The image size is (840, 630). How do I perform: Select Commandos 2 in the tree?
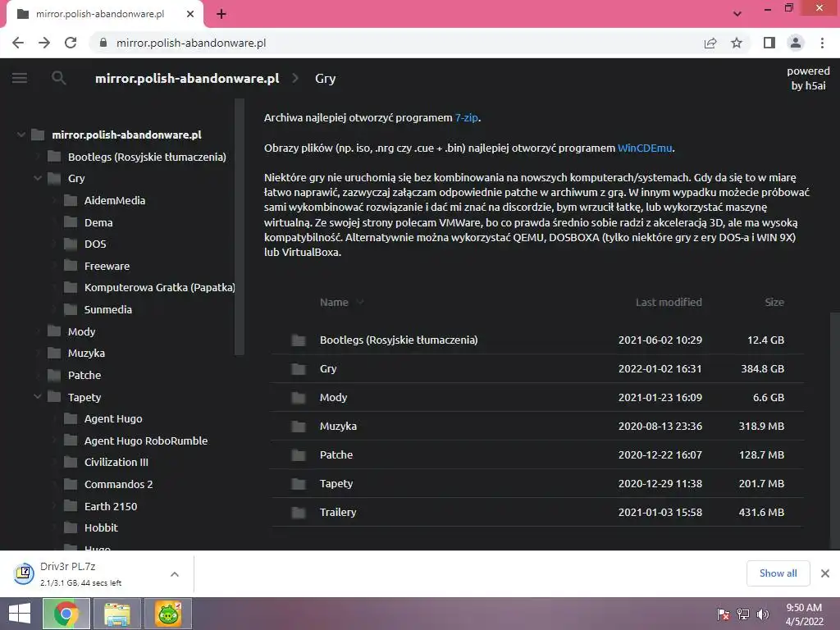click(x=118, y=484)
